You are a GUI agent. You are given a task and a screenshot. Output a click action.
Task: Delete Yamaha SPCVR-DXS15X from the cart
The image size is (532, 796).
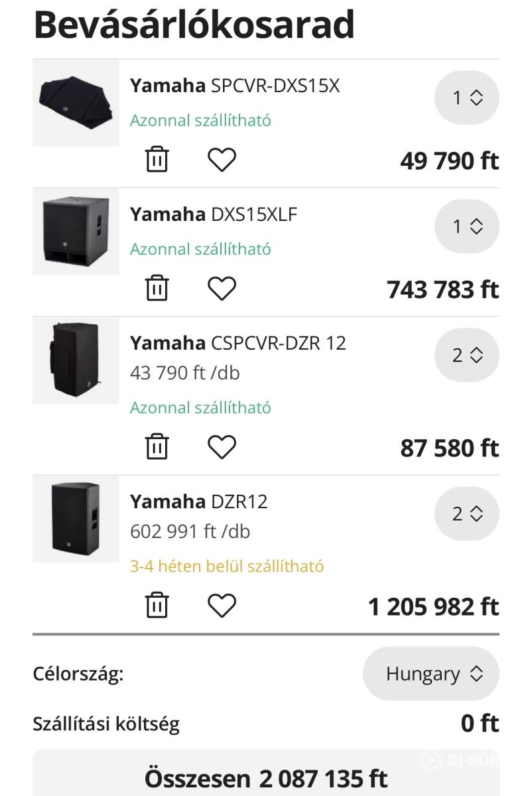pyautogui.click(x=157, y=160)
